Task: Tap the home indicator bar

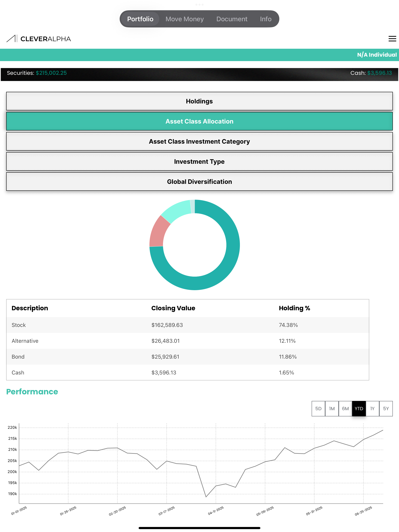Action: [199, 528]
